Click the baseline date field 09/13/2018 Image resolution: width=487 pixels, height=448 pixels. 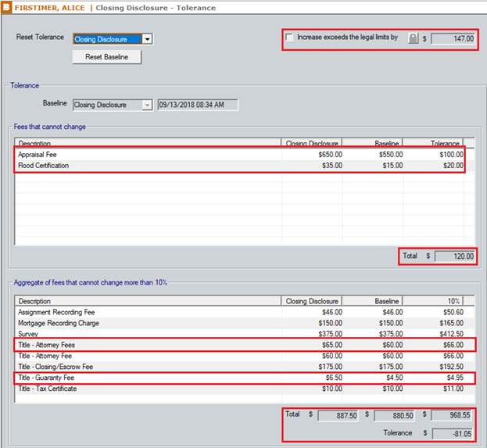[197, 106]
